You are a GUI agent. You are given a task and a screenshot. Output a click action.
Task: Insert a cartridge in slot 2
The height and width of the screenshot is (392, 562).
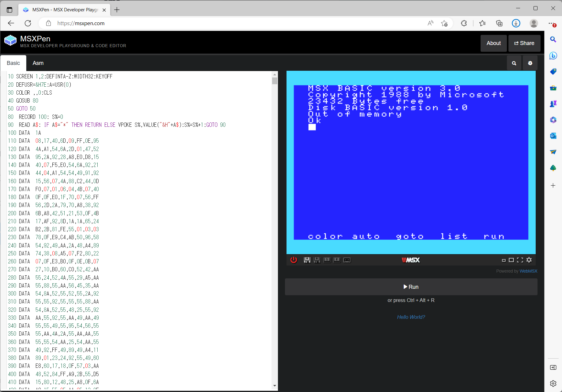337,260
